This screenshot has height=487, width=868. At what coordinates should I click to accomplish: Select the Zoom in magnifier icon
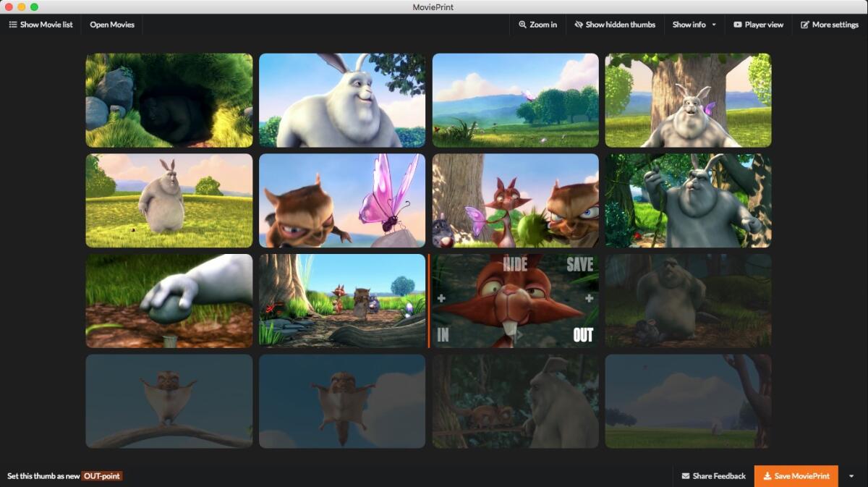[x=524, y=24]
